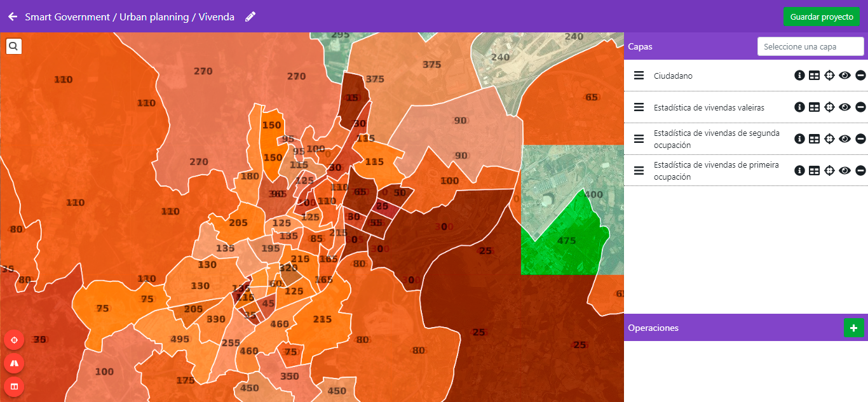
Task: Add a new operation with green plus
Action: pyautogui.click(x=853, y=328)
